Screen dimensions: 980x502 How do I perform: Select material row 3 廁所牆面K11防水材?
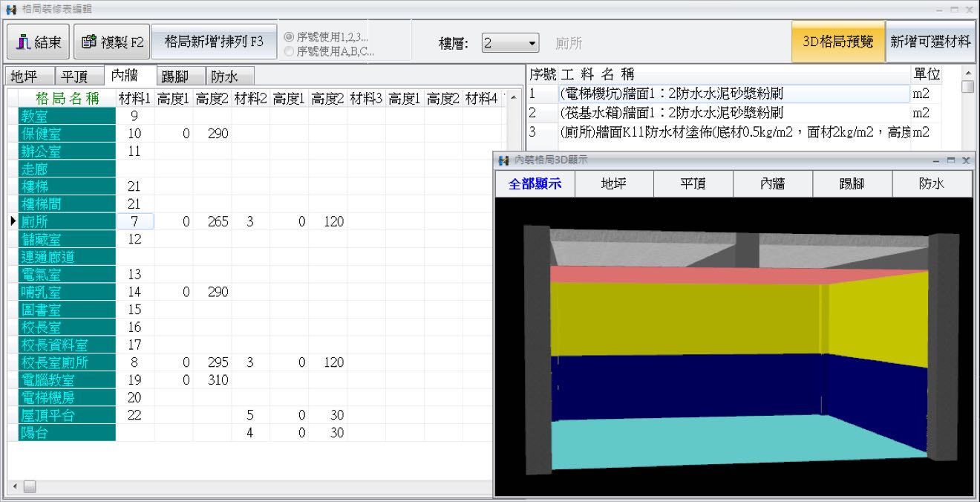734,132
